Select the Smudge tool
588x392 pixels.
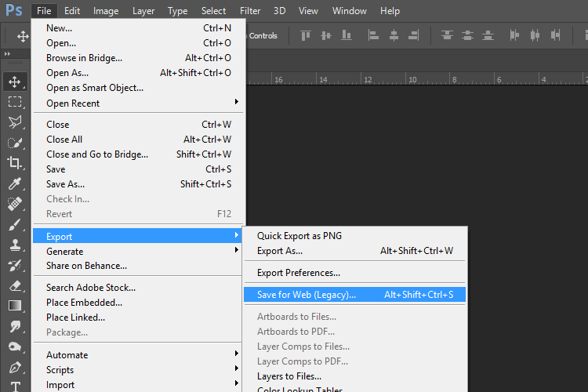coord(15,326)
